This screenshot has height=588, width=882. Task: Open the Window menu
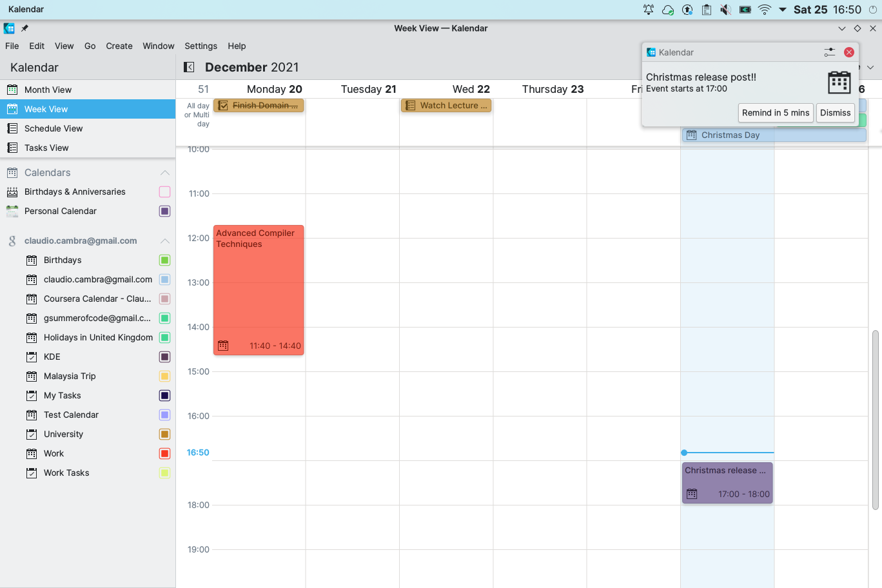pyautogui.click(x=159, y=46)
